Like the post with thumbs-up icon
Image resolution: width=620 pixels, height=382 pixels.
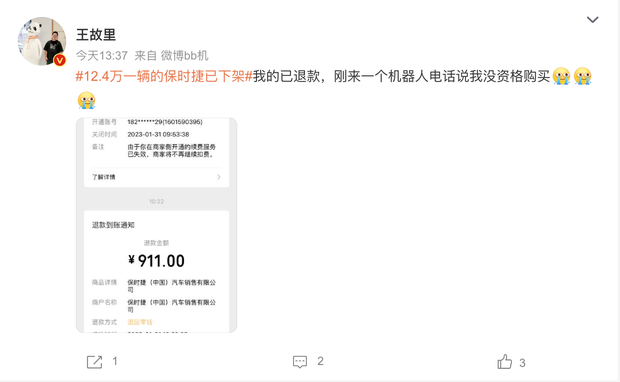pos(505,362)
